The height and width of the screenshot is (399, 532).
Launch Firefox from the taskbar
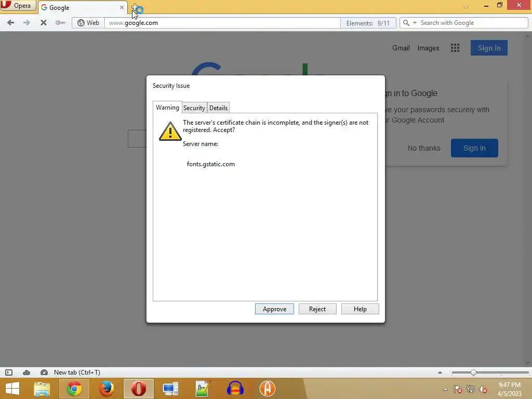click(x=107, y=389)
